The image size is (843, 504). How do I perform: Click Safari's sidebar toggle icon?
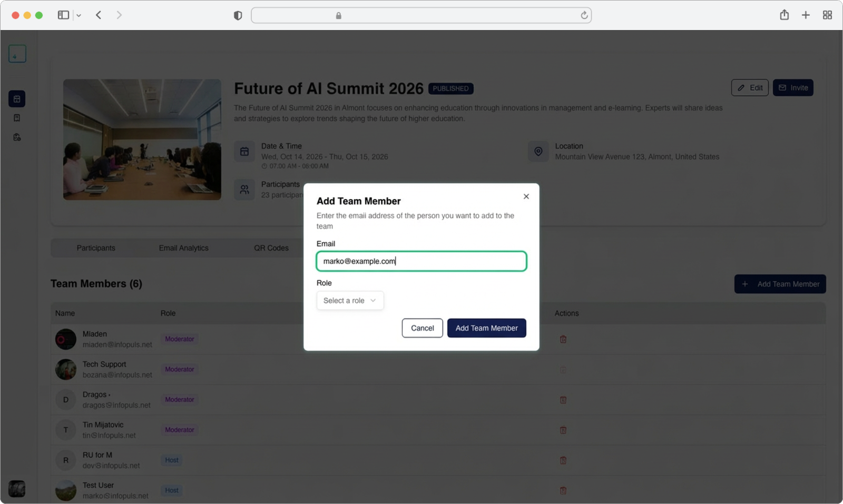(x=63, y=15)
